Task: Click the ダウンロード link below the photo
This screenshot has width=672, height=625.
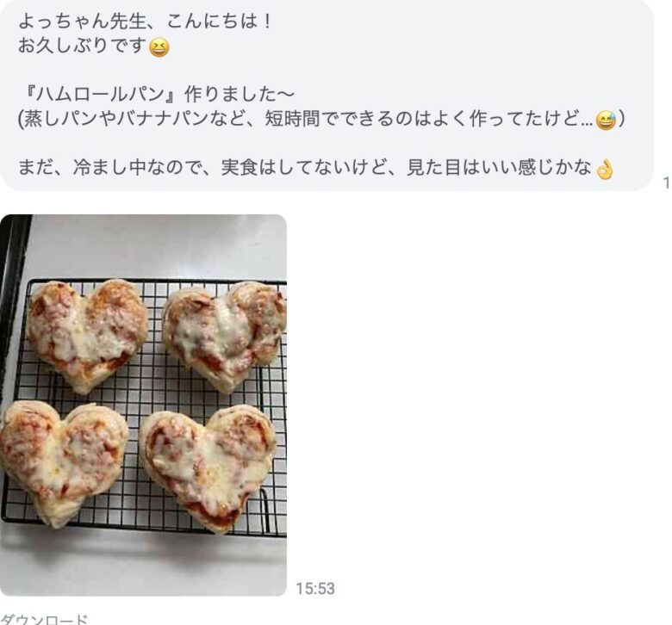Action: [44, 620]
